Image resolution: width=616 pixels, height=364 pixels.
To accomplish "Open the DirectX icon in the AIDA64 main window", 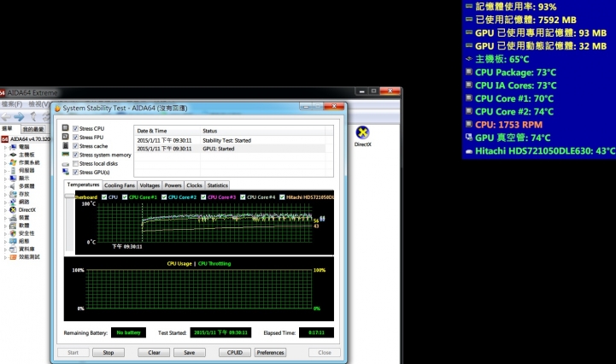I will (362, 132).
